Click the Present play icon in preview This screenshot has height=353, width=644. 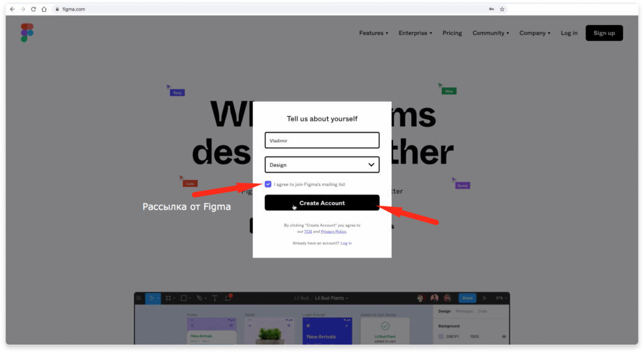point(485,298)
